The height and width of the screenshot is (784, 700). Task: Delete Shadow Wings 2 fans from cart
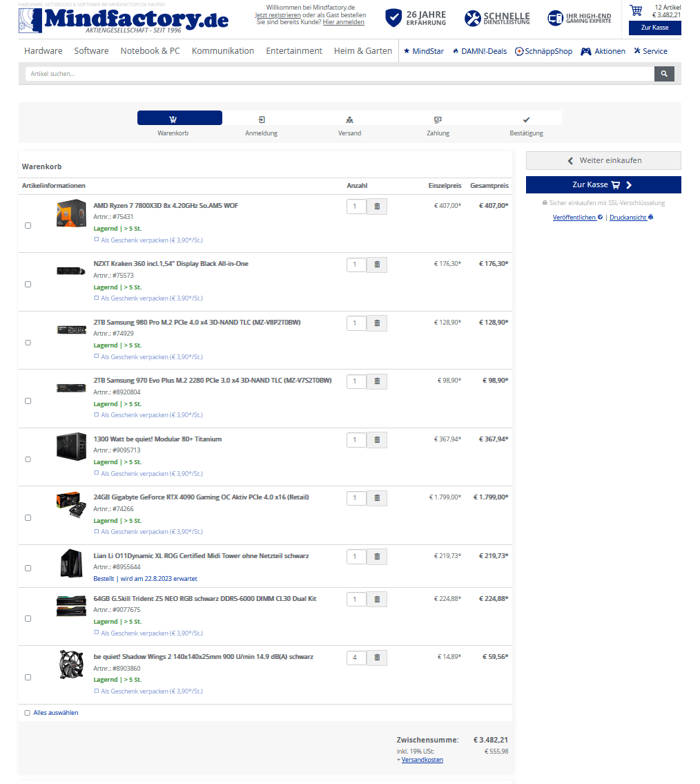click(x=377, y=658)
